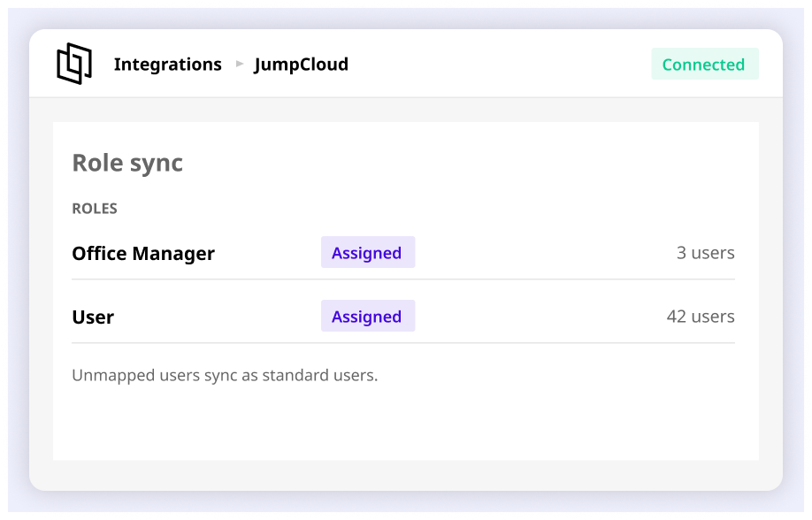Click the 42 users count
Viewport: 812px width, 520px height.
pos(701,316)
